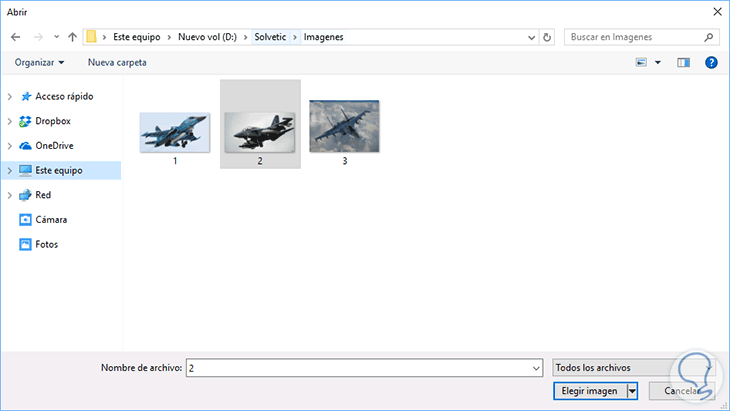Image resolution: width=730 pixels, height=411 pixels.
Task: Select Fotos in the sidebar
Action: [47, 244]
